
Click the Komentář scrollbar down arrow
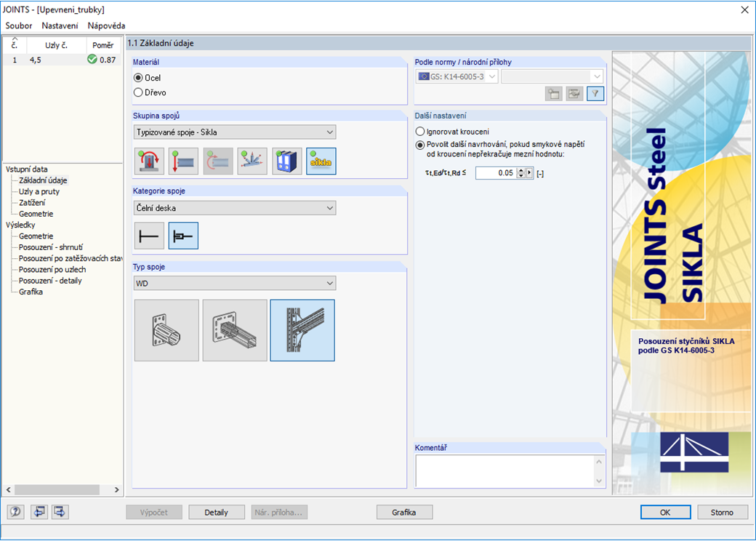(599, 481)
